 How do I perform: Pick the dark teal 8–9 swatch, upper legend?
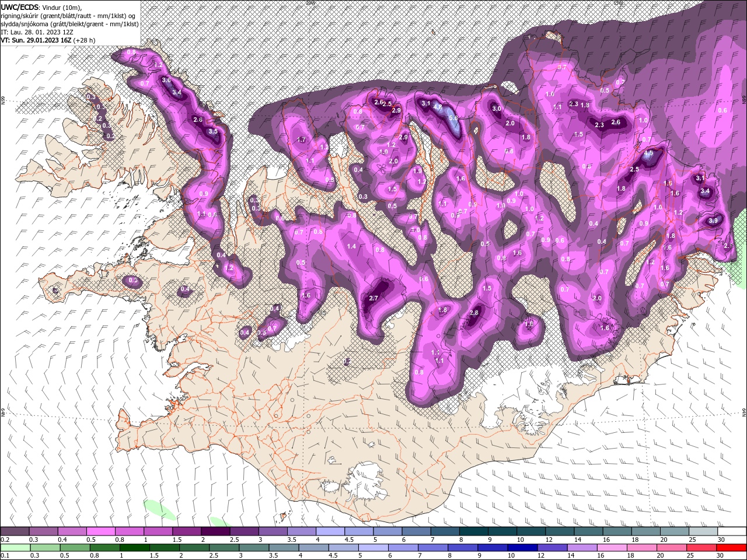474,531
